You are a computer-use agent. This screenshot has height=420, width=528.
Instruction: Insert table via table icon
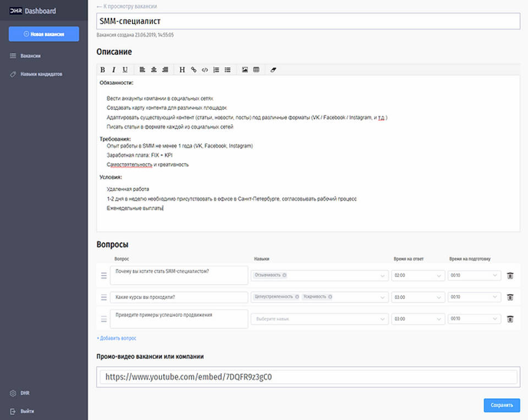pos(256,70)
